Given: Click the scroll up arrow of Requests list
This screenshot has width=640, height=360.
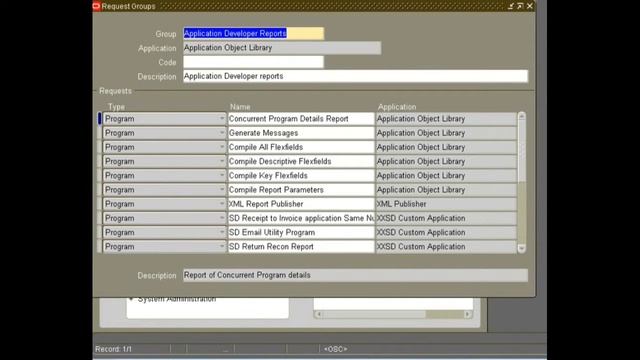Looking at the screenshot, I should click(x=522, y=117).
